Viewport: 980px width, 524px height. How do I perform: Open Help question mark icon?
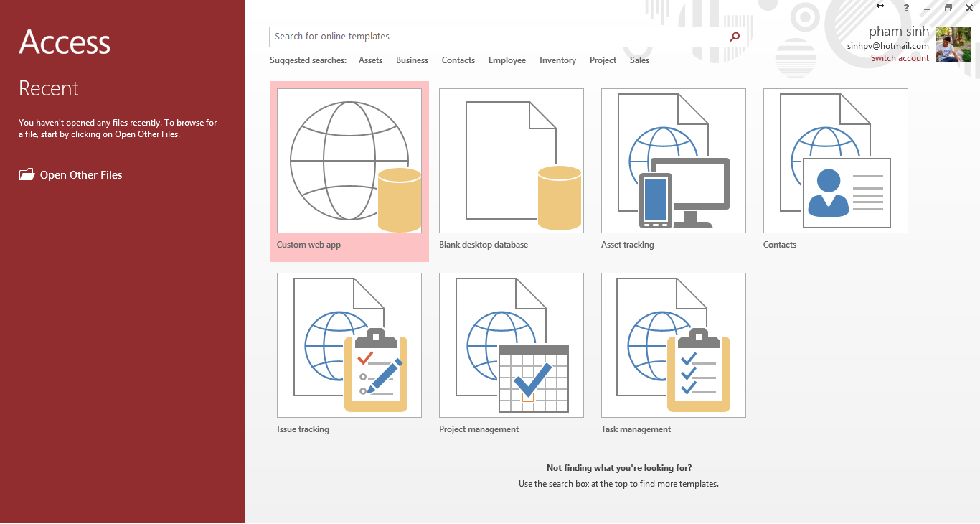point(906,8)
